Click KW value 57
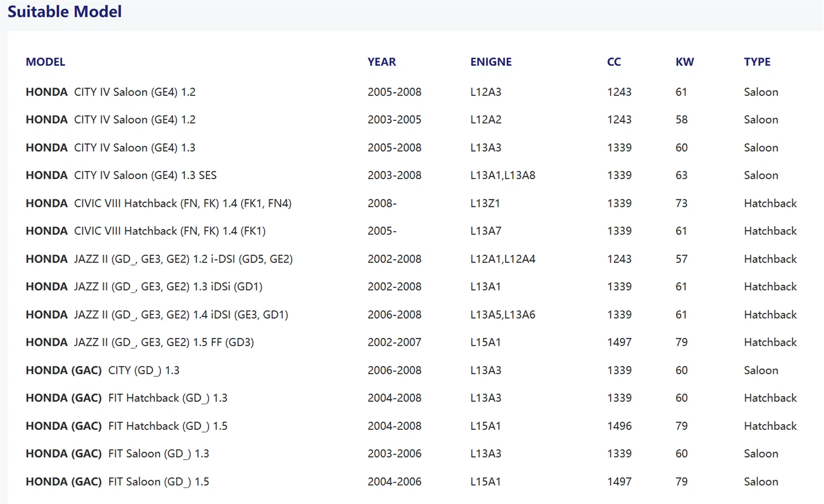Viewport: 824px width, 504px height. [x=681, y=259]
